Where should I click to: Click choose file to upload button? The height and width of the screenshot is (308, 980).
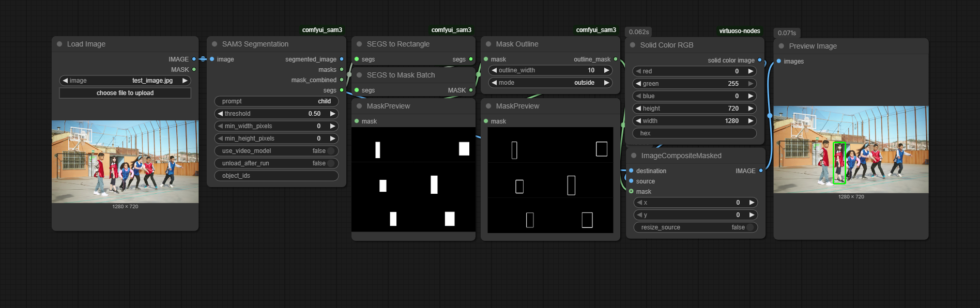(125, 93)
